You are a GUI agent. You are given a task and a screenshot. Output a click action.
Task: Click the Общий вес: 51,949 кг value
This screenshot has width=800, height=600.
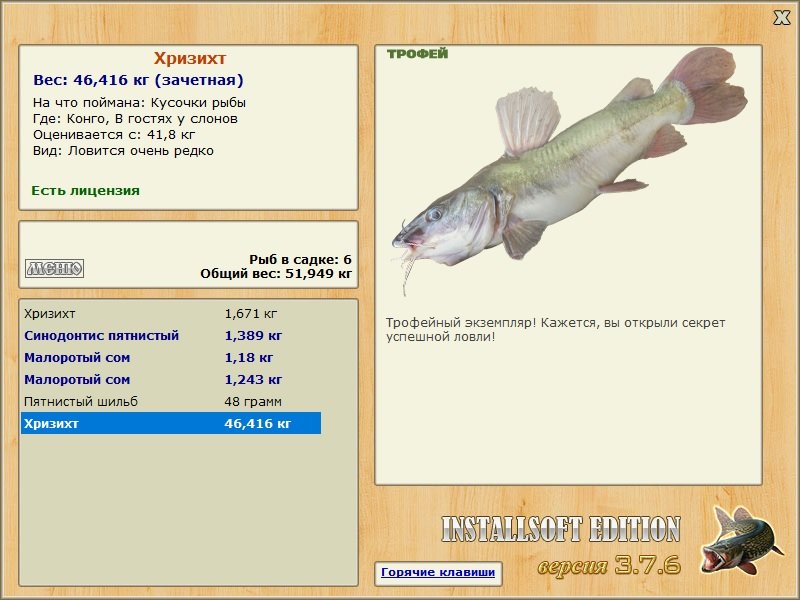[x=276, y=274]
